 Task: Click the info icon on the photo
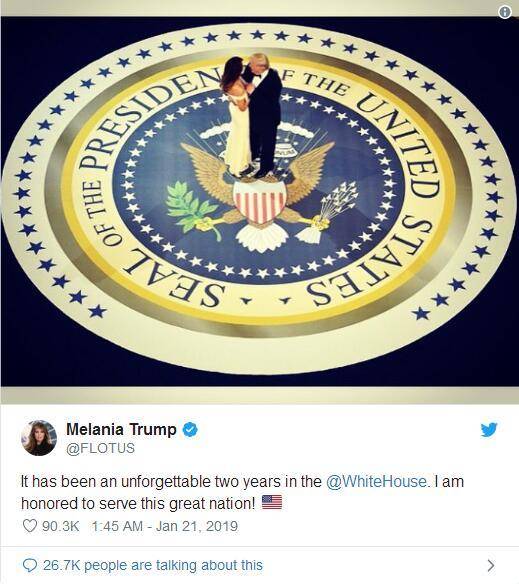(505, 12)
